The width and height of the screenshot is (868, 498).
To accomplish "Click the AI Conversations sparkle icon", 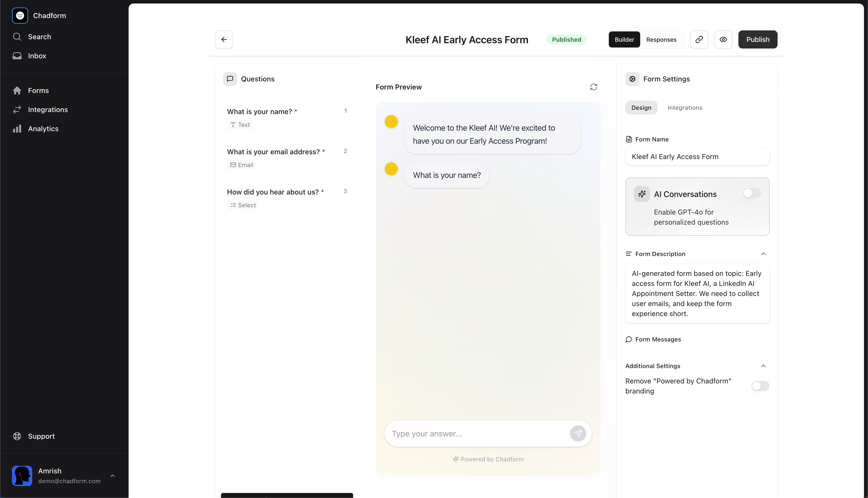I will pos(642,194).
